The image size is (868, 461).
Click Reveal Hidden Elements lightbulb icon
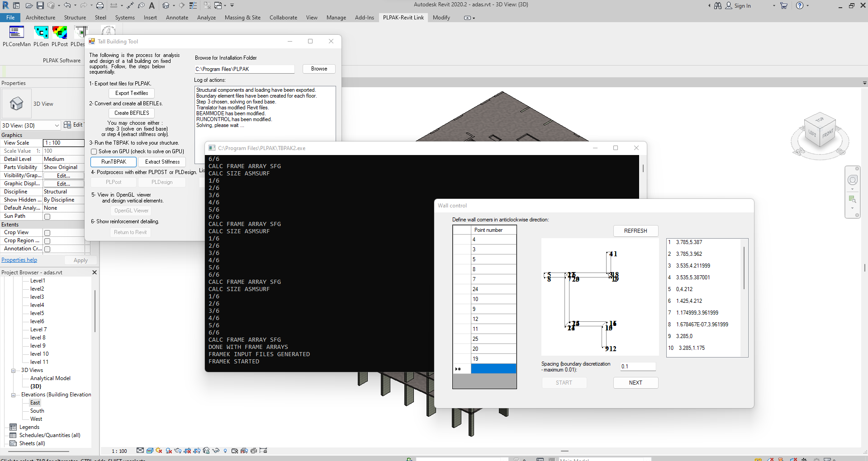point(225,451)
